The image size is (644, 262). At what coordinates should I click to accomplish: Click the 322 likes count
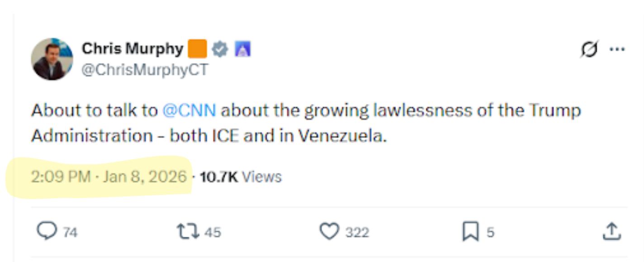357,233
